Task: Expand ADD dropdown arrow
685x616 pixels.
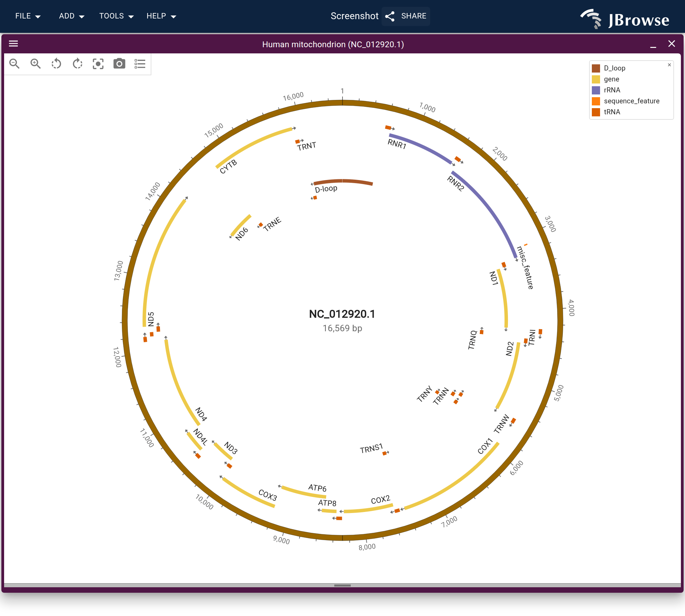Action: pyautogui.click(x=82, y=17)
